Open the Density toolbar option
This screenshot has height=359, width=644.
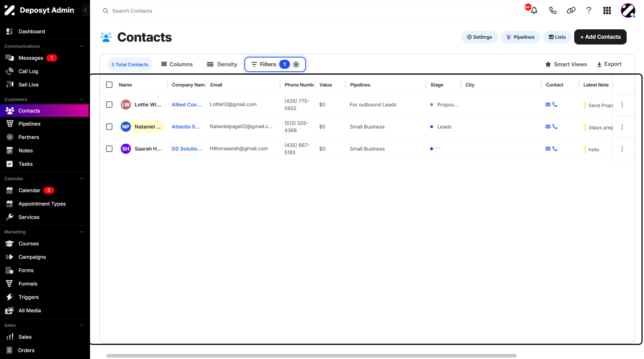click(x=222, y=64)
